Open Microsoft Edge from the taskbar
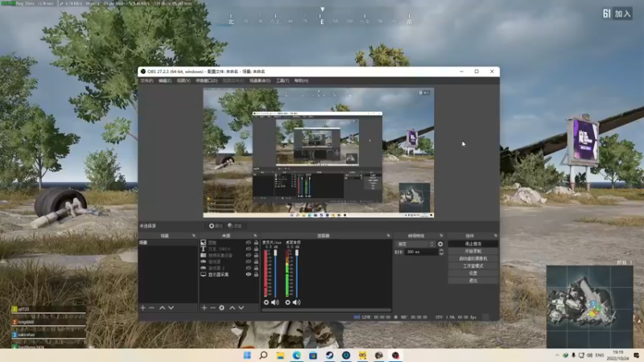Image resolution: width=644 pixels, height=362 pixels. 296,355
